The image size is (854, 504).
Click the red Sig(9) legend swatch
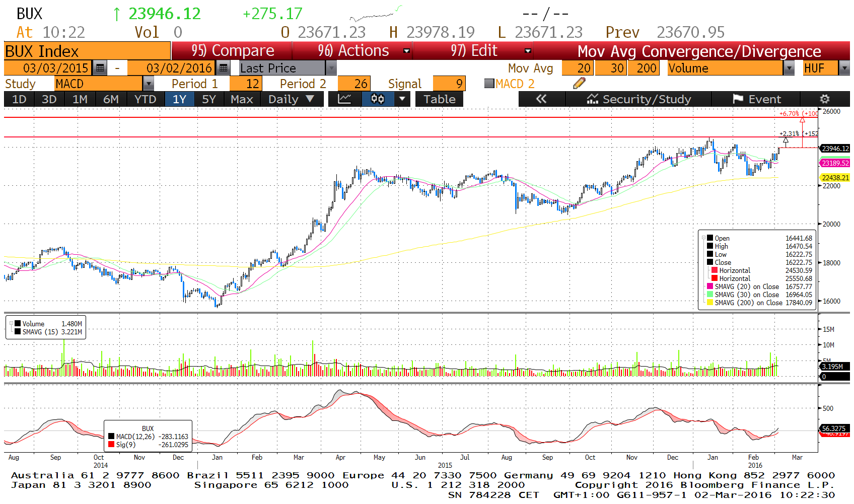pos(111,445)
